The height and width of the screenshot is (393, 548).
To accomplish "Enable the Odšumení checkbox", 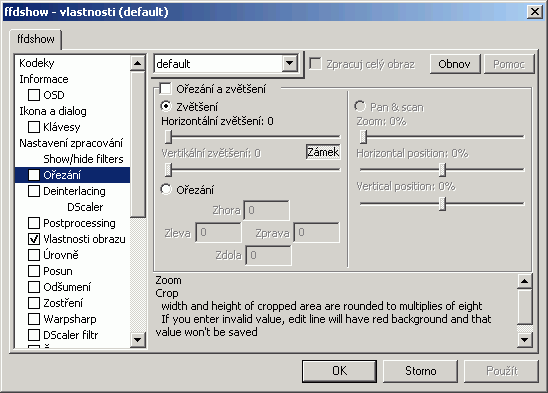I will (x=34, y=287).
